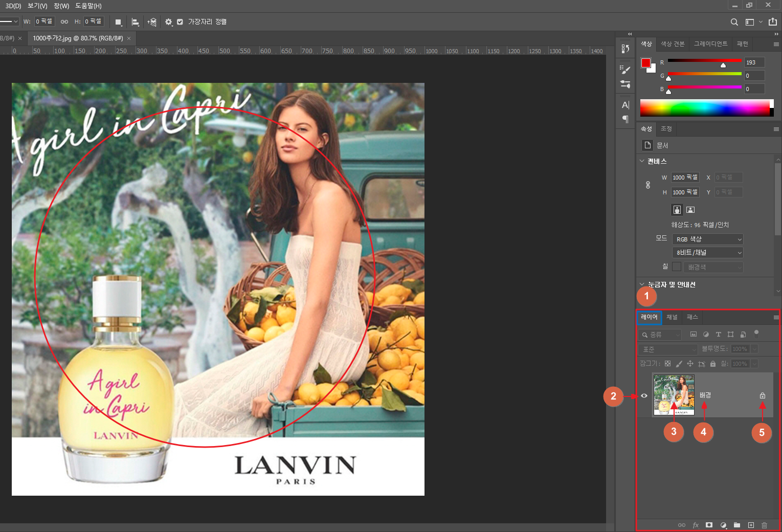The width and height of the screenshot is (782, 532).
Task: Toggle lock transparent pixels
Action: click(x=667, y=364)
